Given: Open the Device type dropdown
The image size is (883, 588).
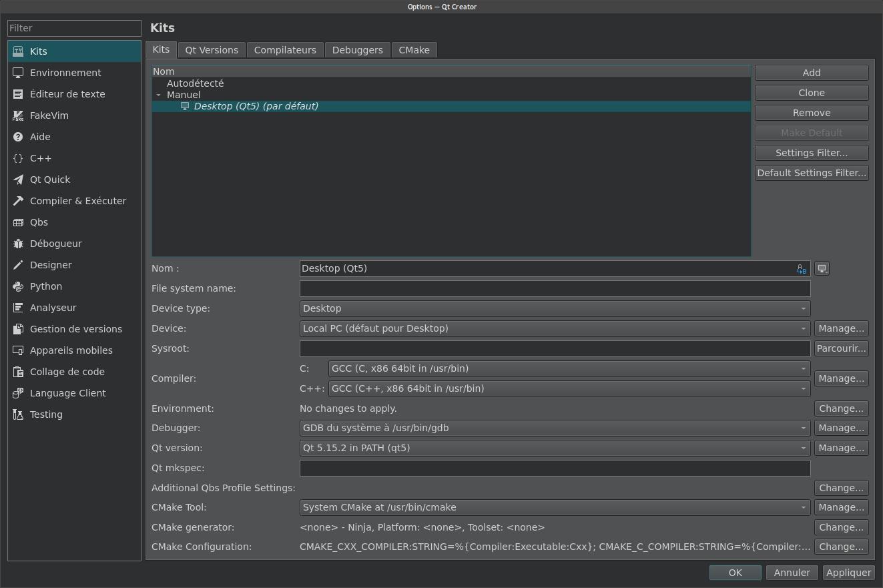Looking at the screenshot, I should (x=555, y=308).
